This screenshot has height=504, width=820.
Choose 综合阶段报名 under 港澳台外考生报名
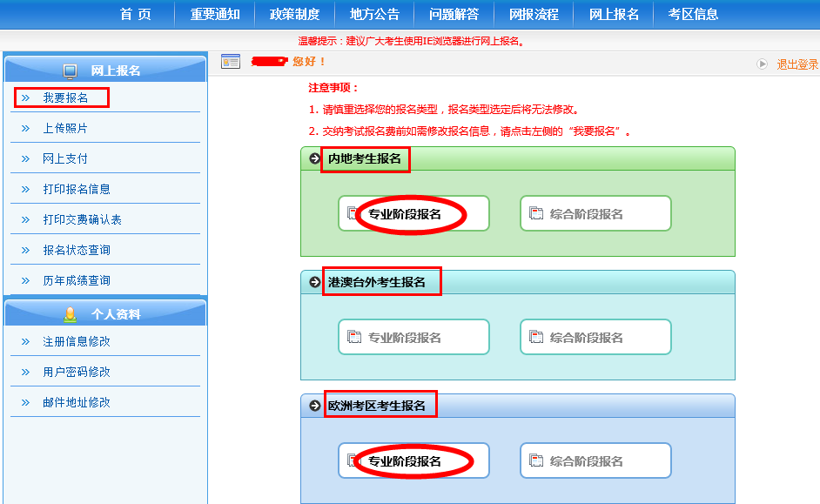(x=595, y=338)
